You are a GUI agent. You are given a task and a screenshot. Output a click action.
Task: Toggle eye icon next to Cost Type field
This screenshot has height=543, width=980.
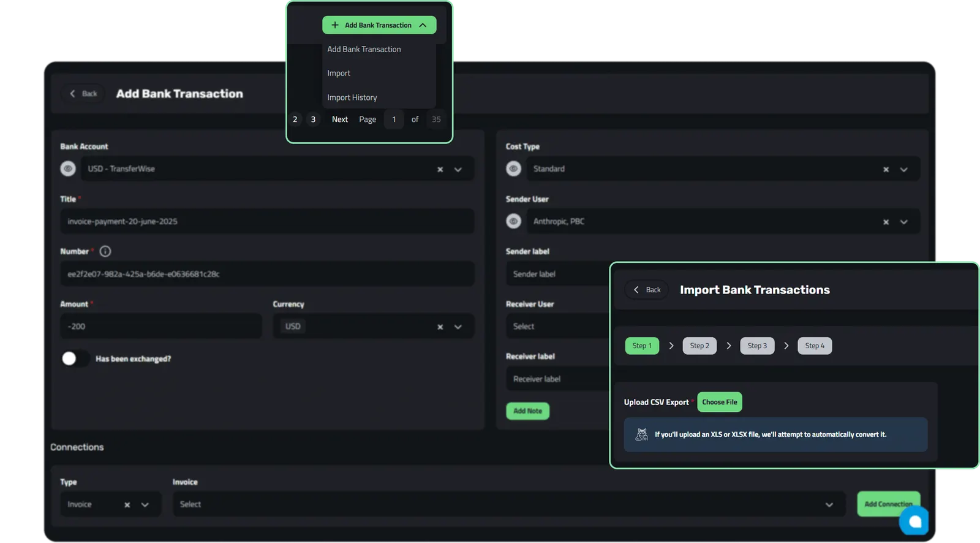tap(513, 169)
